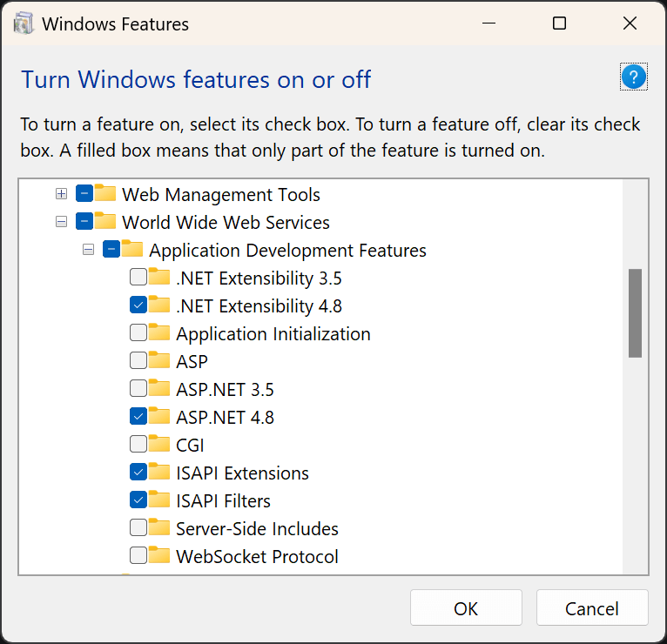The height and width of the screenshot is (644, 667).
Task: Click the World Wide Web Services folder icon
Action: (x=105, y=221)
